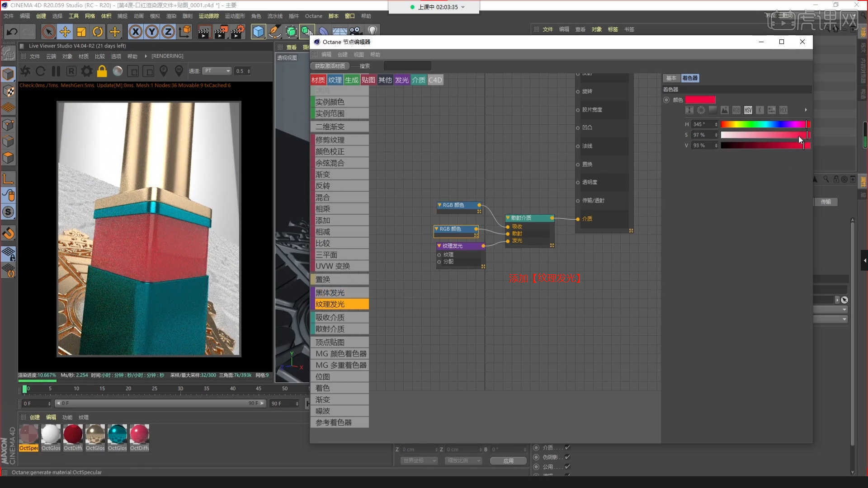Click the Cube primitive icon

tap(258, 32)
